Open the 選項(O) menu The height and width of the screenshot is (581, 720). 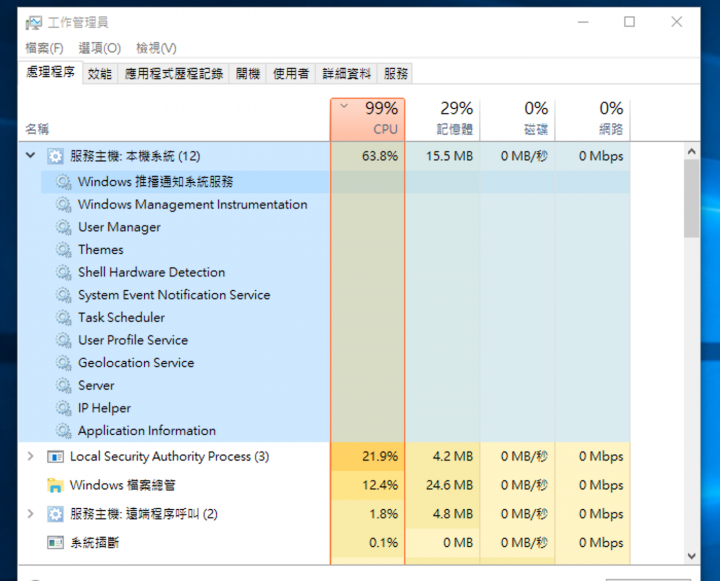[x=100, y=48]
